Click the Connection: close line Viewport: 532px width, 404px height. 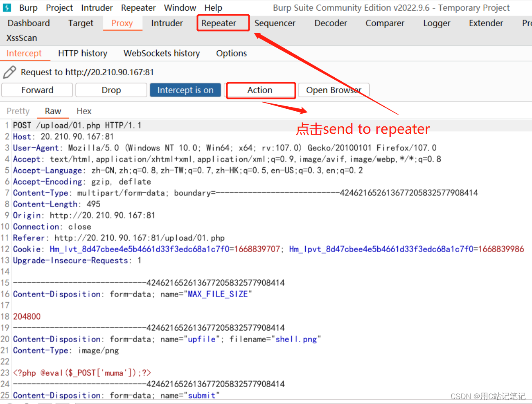52,227
